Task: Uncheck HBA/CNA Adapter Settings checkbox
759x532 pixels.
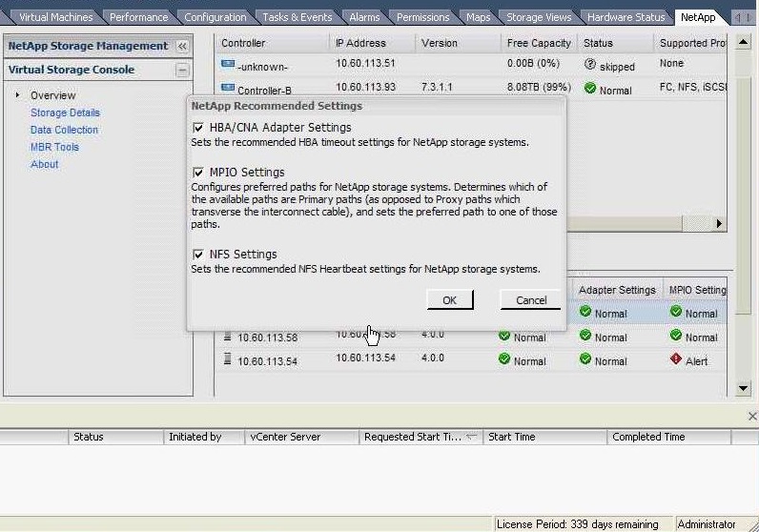Action: coord(198,128)
